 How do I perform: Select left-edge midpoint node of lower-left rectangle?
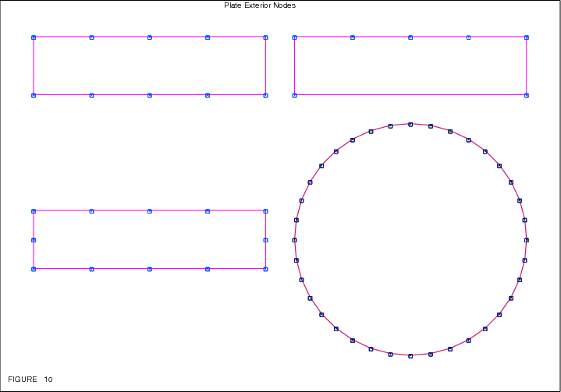[x=34, y=240]
